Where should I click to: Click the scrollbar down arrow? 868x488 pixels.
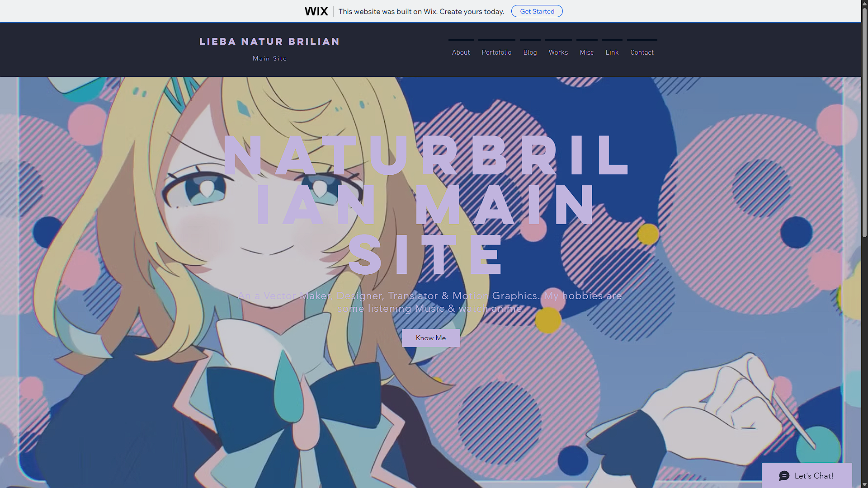[864, 485]
